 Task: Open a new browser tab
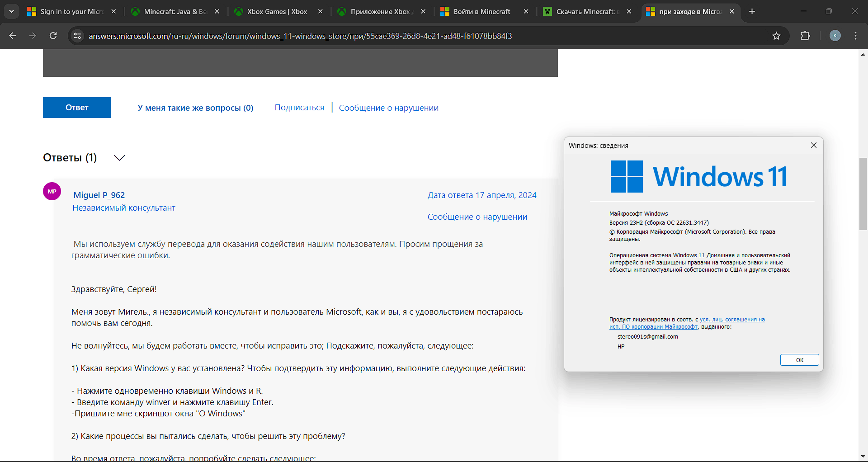click(x=752, y=12)
